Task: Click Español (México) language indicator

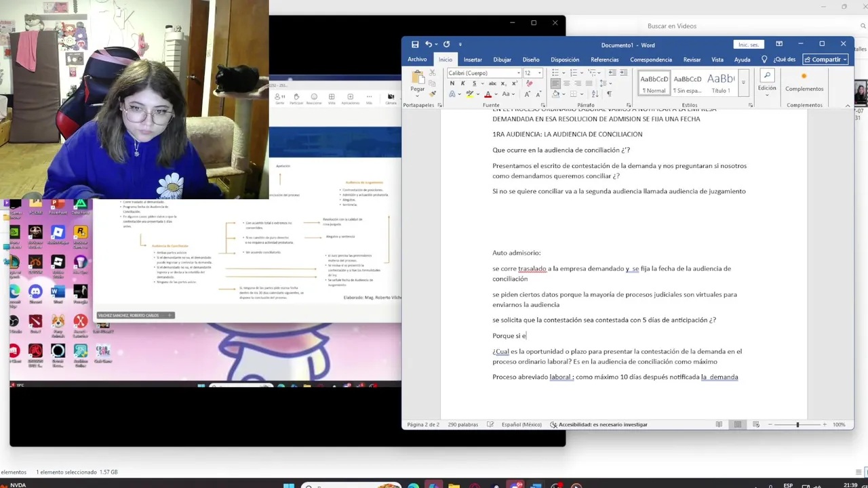Action: pyautogui.click(x=521, y=424)
